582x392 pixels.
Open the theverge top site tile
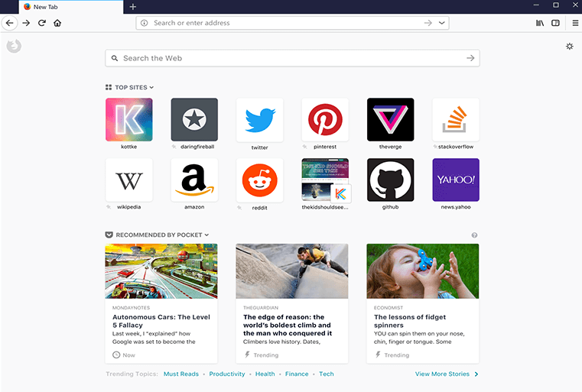391,120
